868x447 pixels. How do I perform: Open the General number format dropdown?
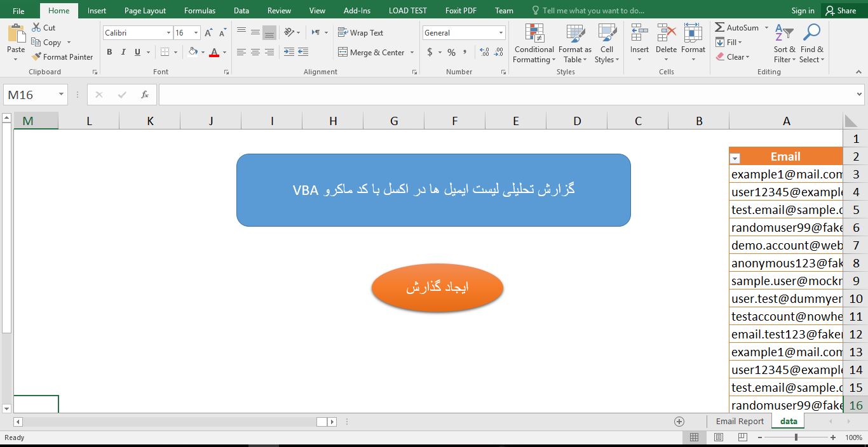[x=501, y=32]
